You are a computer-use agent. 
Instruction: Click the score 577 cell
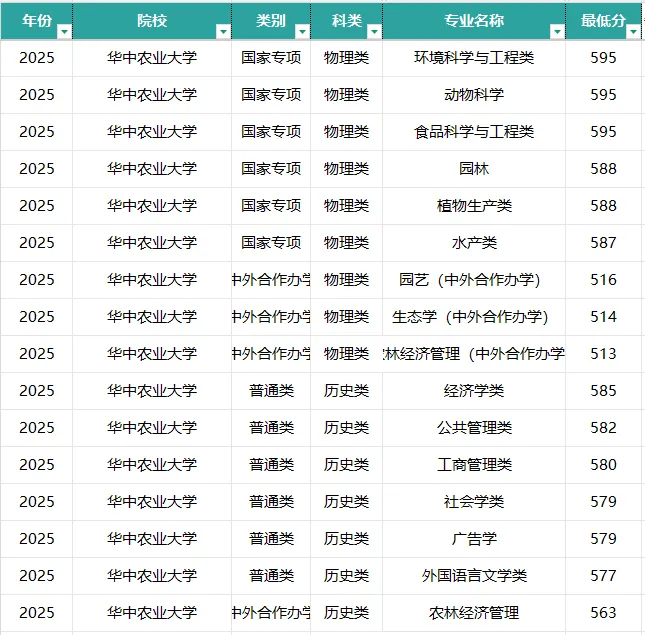603,576
